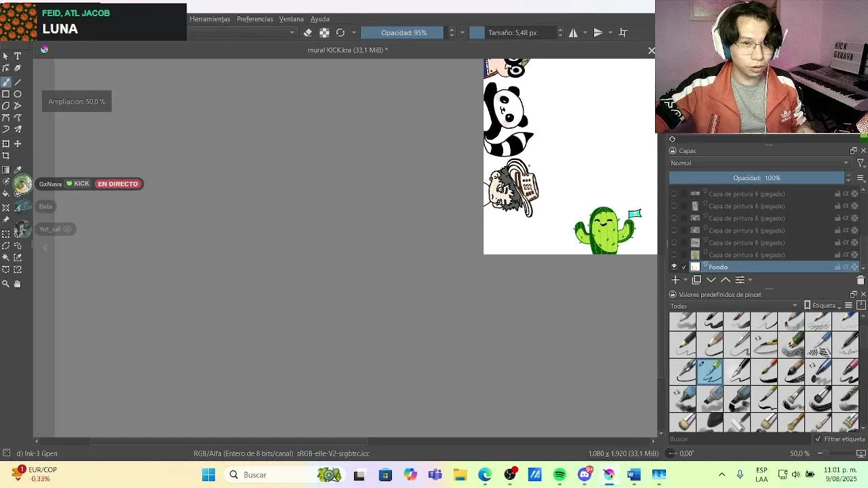Click the Windows Start button

(x=208, y=474)
